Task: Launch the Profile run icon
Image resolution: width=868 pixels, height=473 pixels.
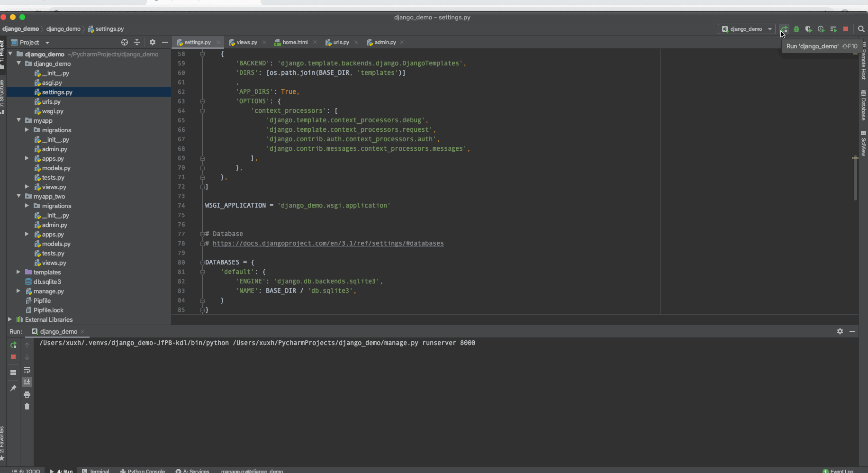Action: point(821,29)
